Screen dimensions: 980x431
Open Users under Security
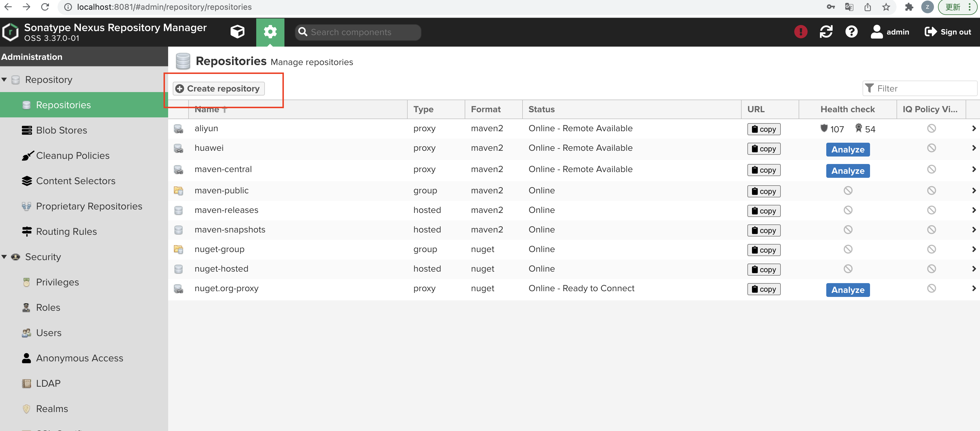pyautogui.click(x=84, y=333)
